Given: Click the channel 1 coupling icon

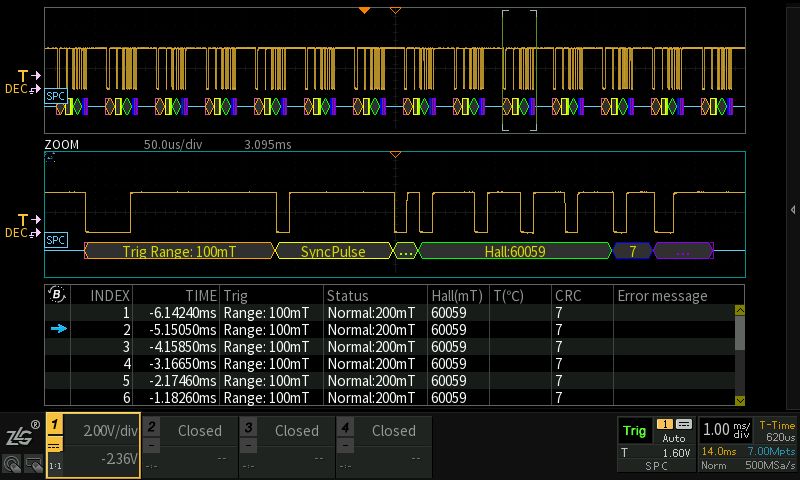Looking at the screenshot, I should point(56,447).
